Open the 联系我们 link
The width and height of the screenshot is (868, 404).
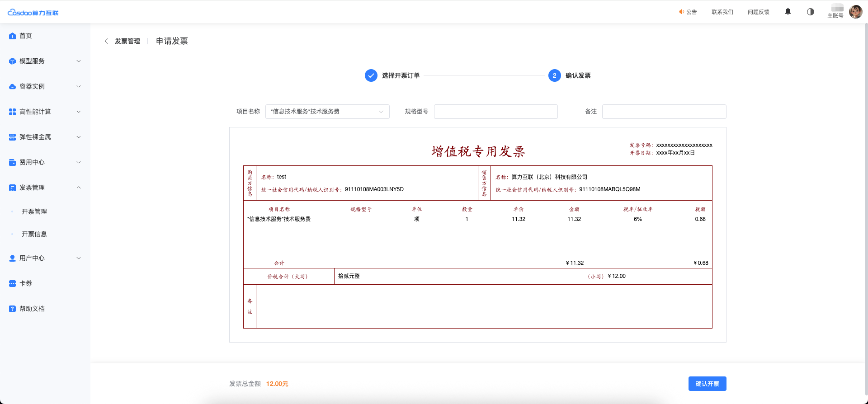722,12
